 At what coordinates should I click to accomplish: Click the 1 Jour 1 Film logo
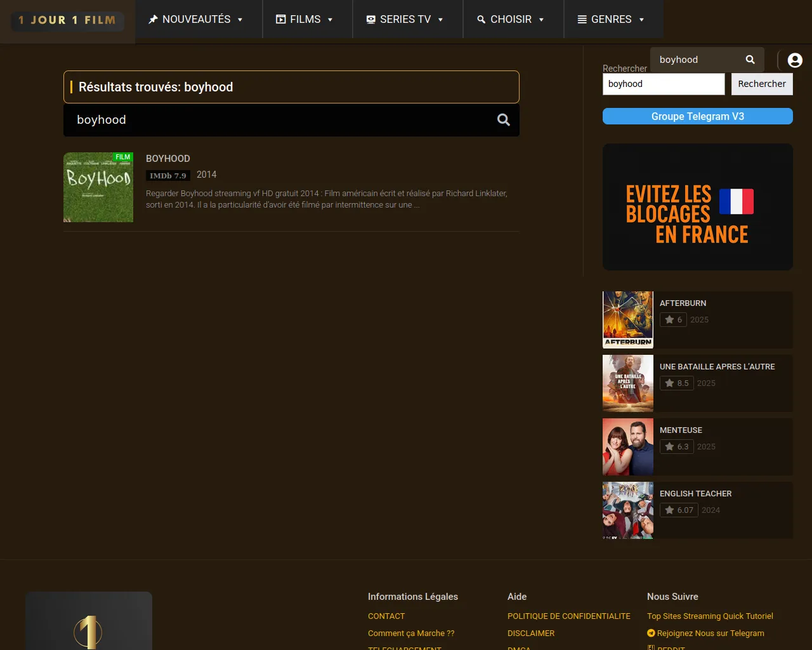pyautogui.click(x=67, y=20)
